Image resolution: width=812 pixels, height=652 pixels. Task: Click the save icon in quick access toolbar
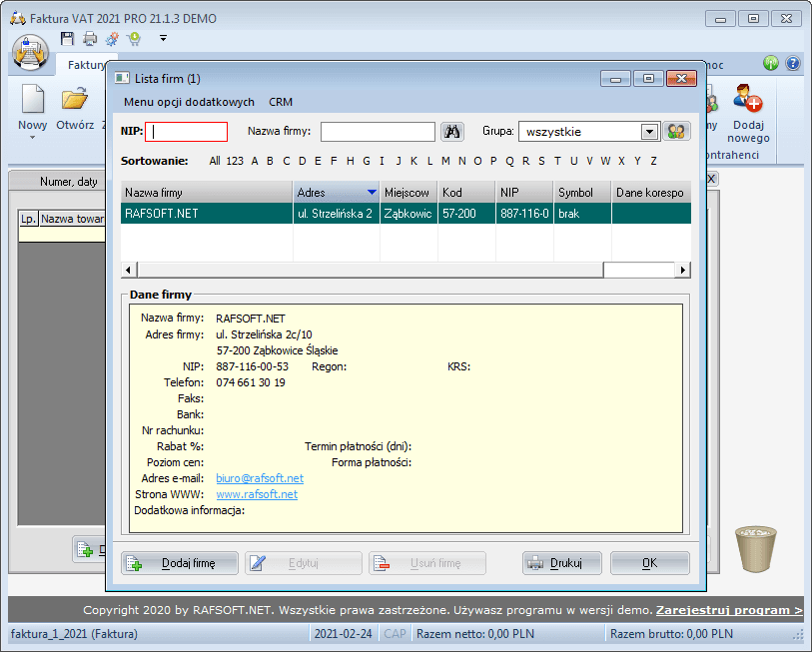coord(68,39)
